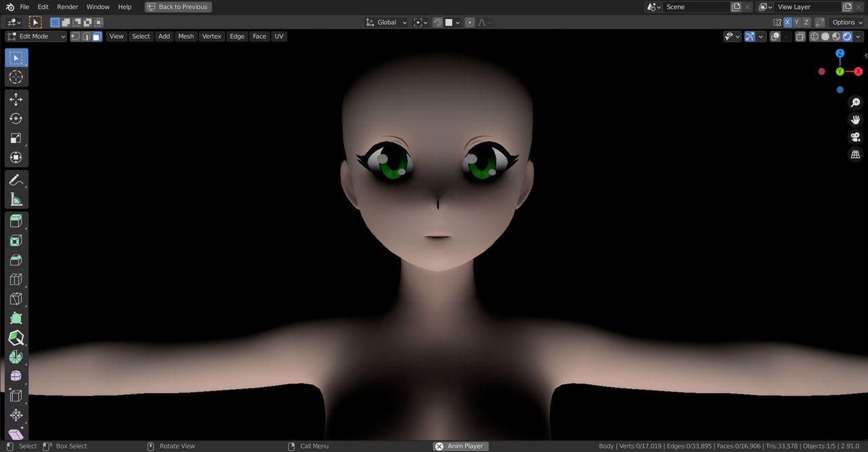Toggle X axis mirror
This screenshot has height=452, width=868.
(787, 22)
